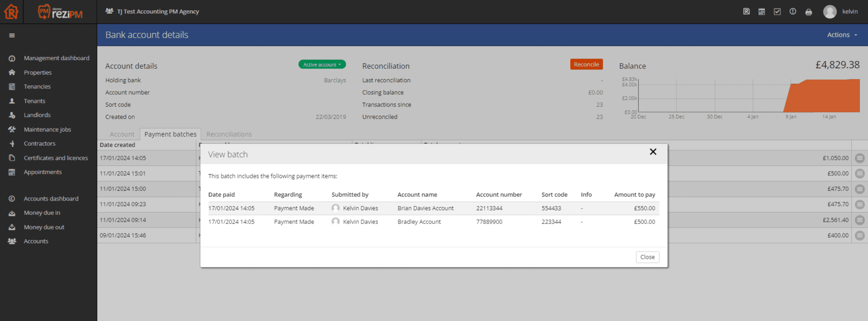Screen dimensions: 868x321
Task: Open the tasks checkmark icon in top toolbar
Action: 777,11
